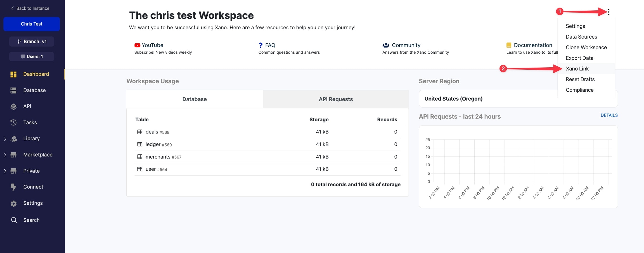Click the Settings gear icon in sidebar

pyautogui.click(x=13, y=203)
